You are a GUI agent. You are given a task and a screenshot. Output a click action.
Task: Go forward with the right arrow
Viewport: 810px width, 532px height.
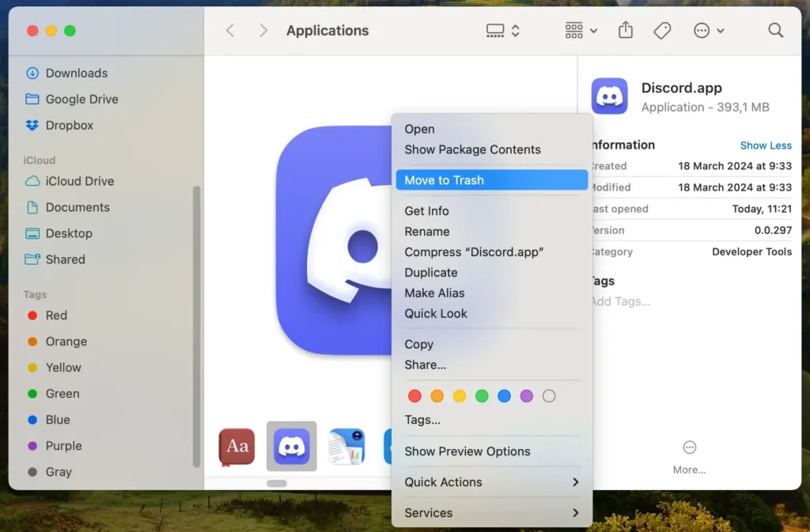pyautogui.click(x=263, y=31)
